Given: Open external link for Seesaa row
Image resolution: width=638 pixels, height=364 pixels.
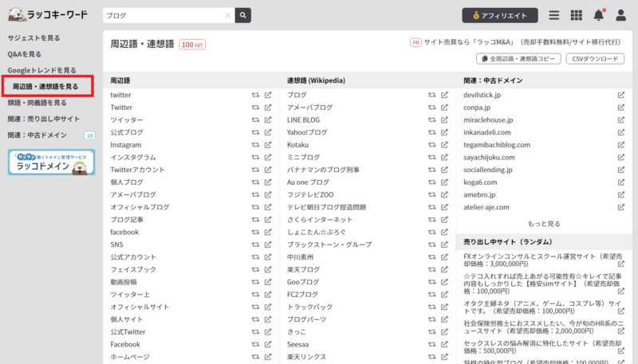Looking at the screenshot, I should pyautogui.click(x=444, y=345).
